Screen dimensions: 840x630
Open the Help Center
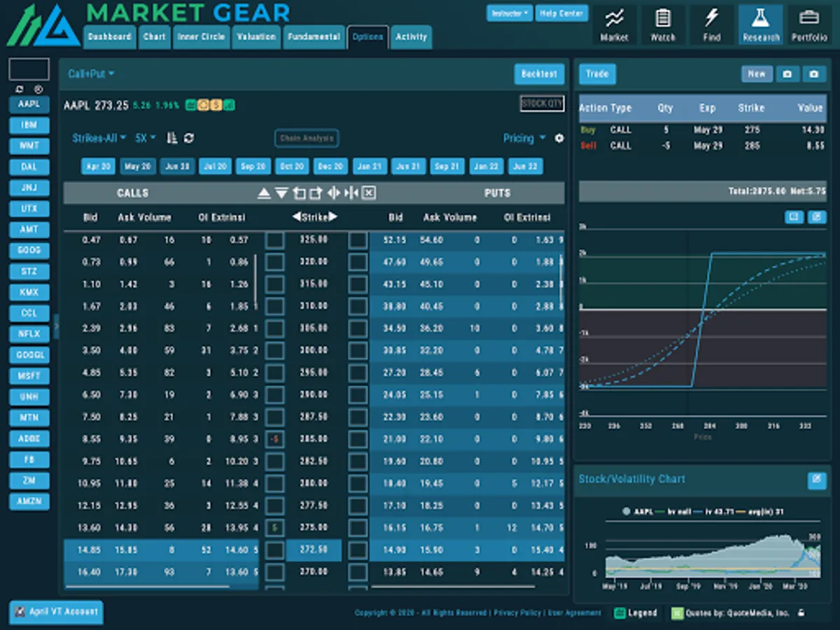click(x=562, y=13)
